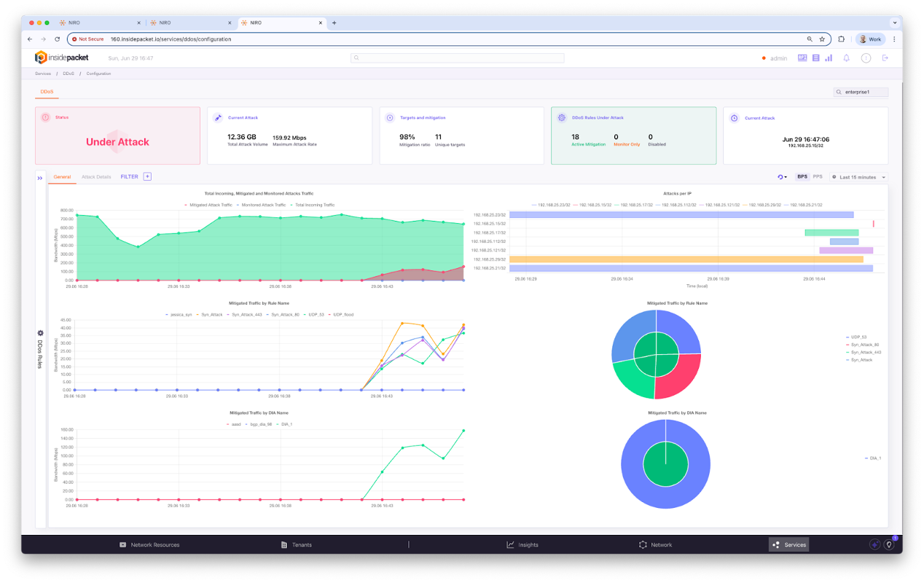The width and height of the screenshot is (924, 583).
Task: Open Network in the bottom navigation bar
Action: (x=655, y=544)
